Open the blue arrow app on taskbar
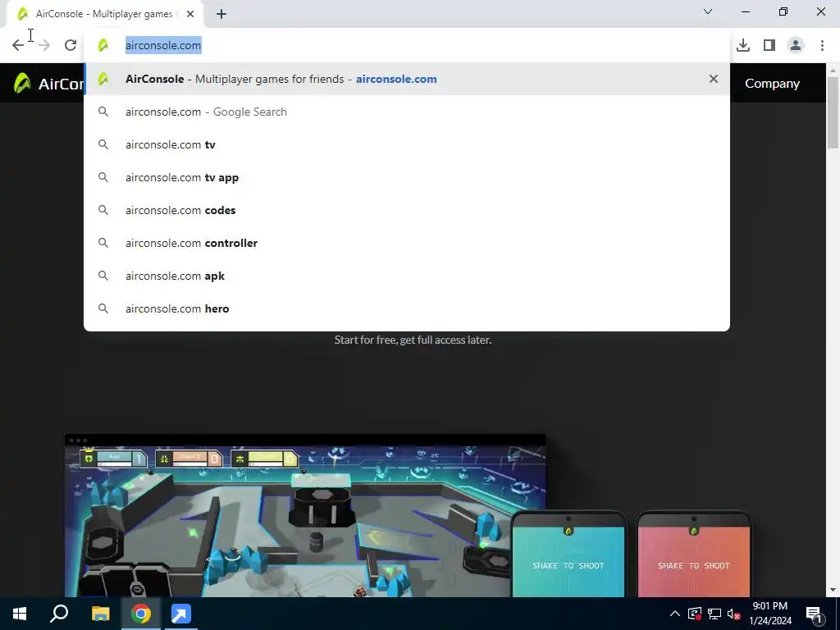840x630 pixels. point(181,614)
